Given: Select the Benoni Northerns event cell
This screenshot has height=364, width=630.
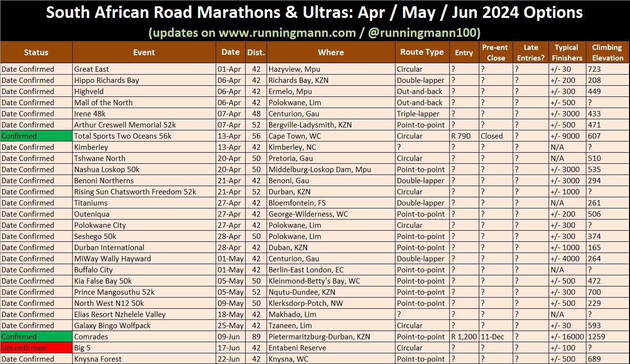Looking at the screenshot, I should point(144,181).
